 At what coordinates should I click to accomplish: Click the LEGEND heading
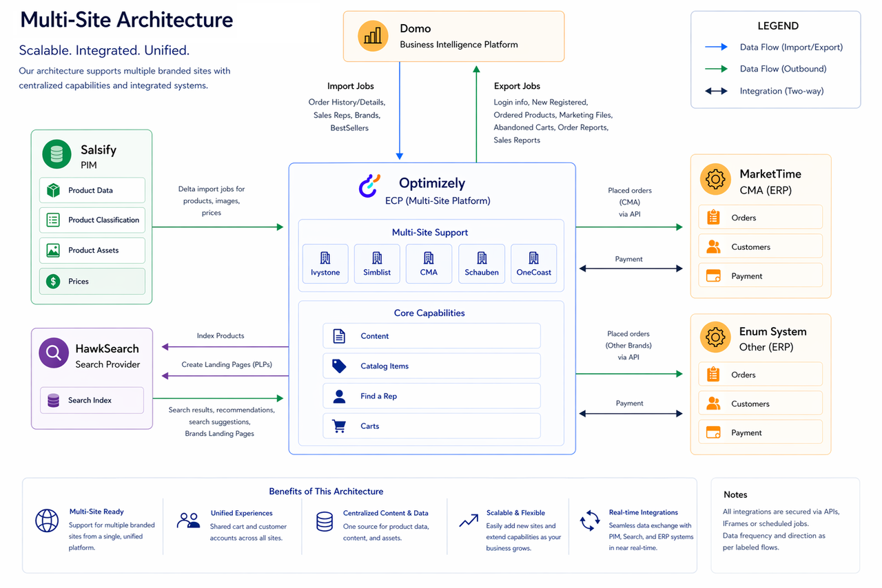click(778, 26)
